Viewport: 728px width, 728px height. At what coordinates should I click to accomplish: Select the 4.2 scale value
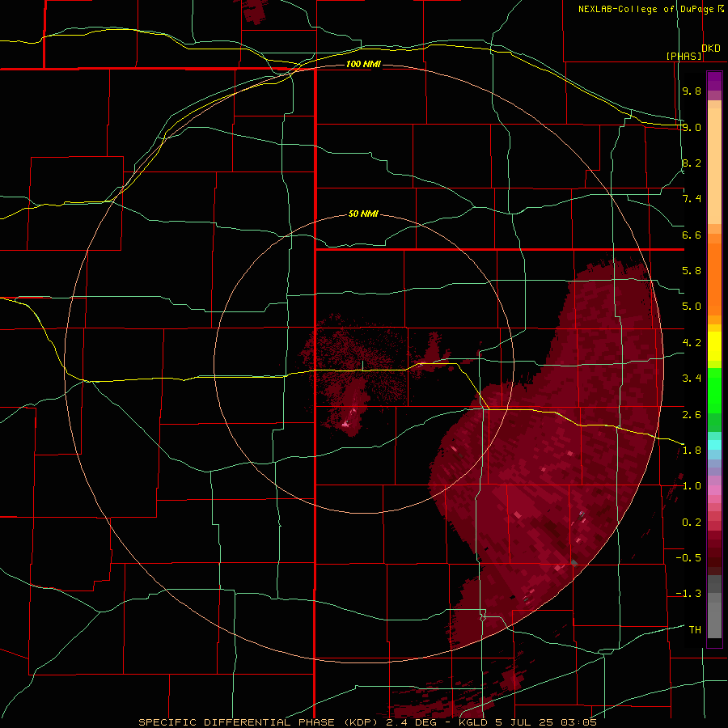(692, 343)
